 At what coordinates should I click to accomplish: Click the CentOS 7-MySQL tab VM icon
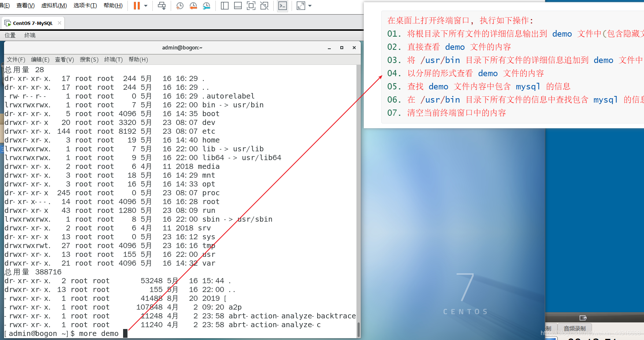tap(8, 23)
